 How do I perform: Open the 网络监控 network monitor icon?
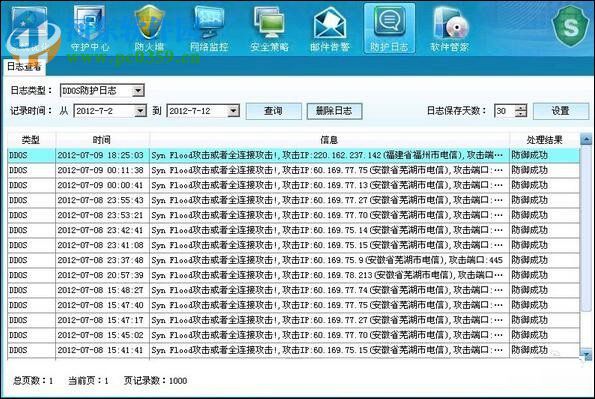[209, 28]
